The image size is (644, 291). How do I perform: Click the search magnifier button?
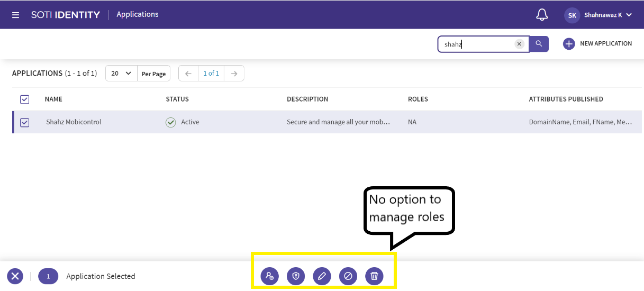click(539, 44)
